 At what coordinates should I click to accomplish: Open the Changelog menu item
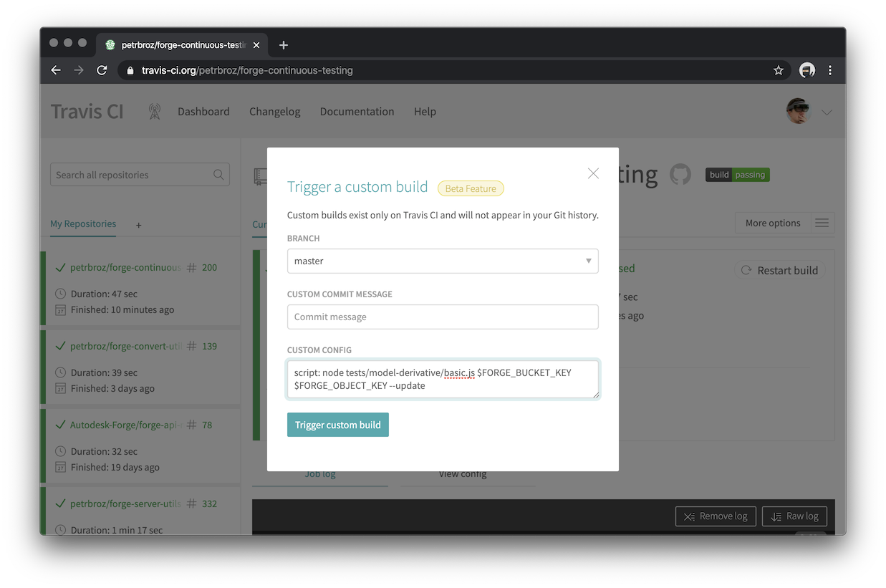click(275, 112)
